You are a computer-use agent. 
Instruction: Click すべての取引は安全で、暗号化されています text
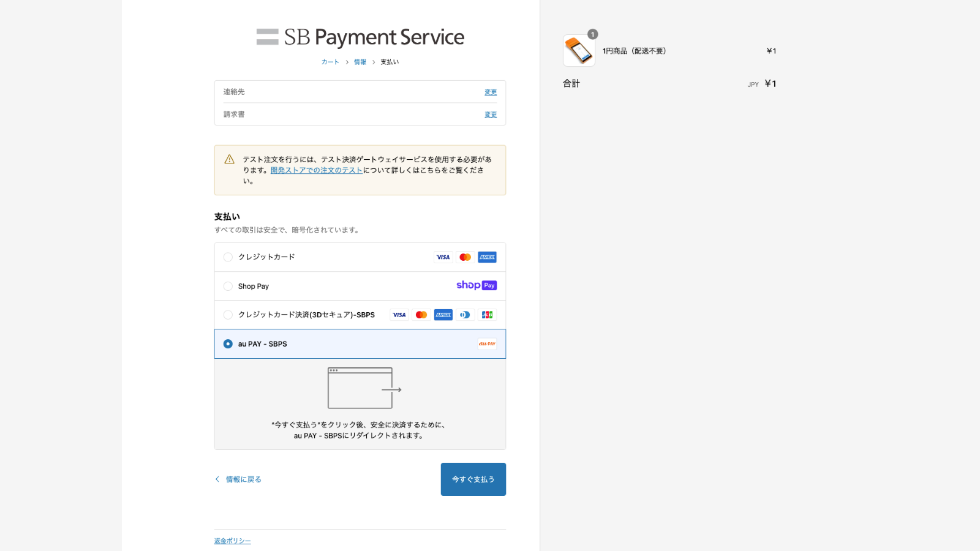[288, 230]
